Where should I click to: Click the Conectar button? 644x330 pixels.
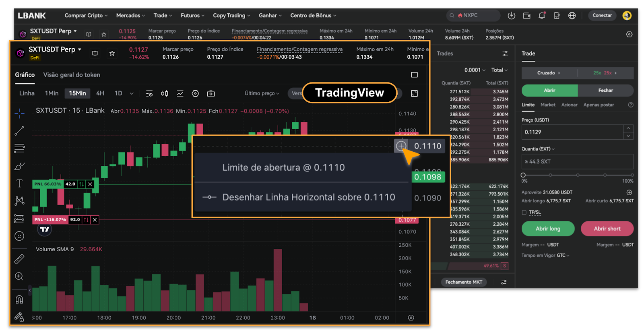tap(602, 15)
